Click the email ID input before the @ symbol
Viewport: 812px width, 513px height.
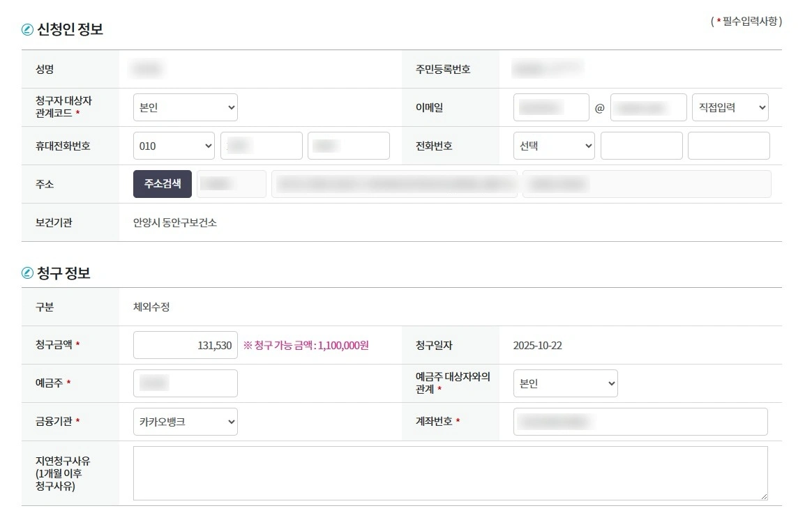coord(551,107)
